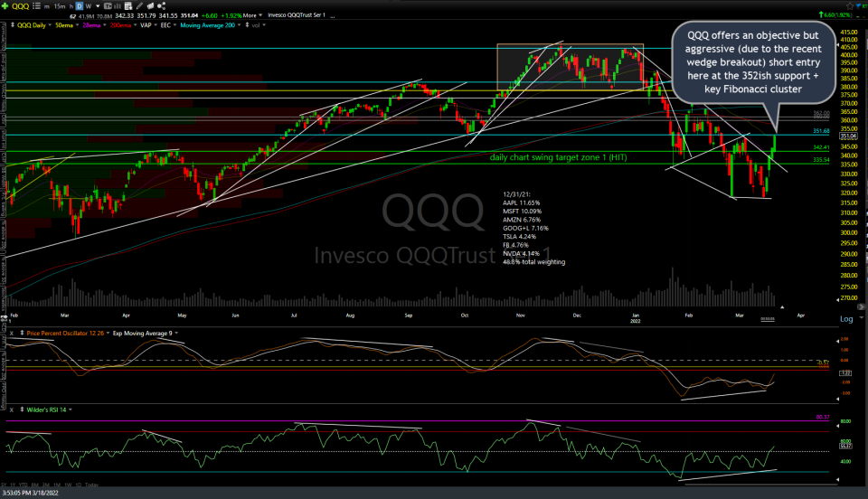This screenshot has width=868, height=499.
Task: Open the 28ema indicator dropdown
Action: (x=104, y=25)
